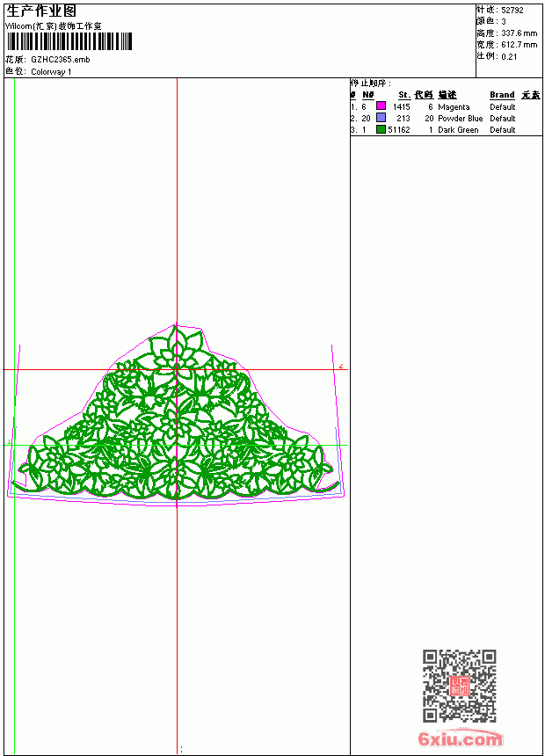The image size is (545, 756).
Task: Click the stitch count value 52792
Action: point(512,11)
